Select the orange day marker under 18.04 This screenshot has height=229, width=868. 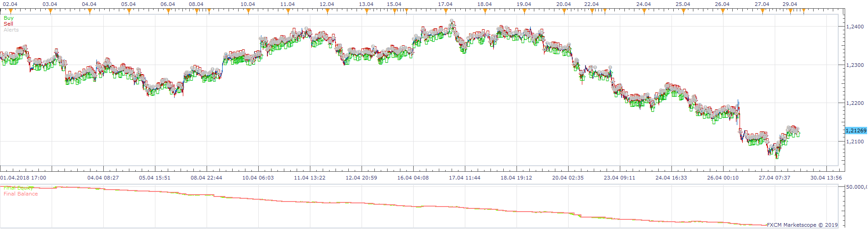[x=485, y=11]
